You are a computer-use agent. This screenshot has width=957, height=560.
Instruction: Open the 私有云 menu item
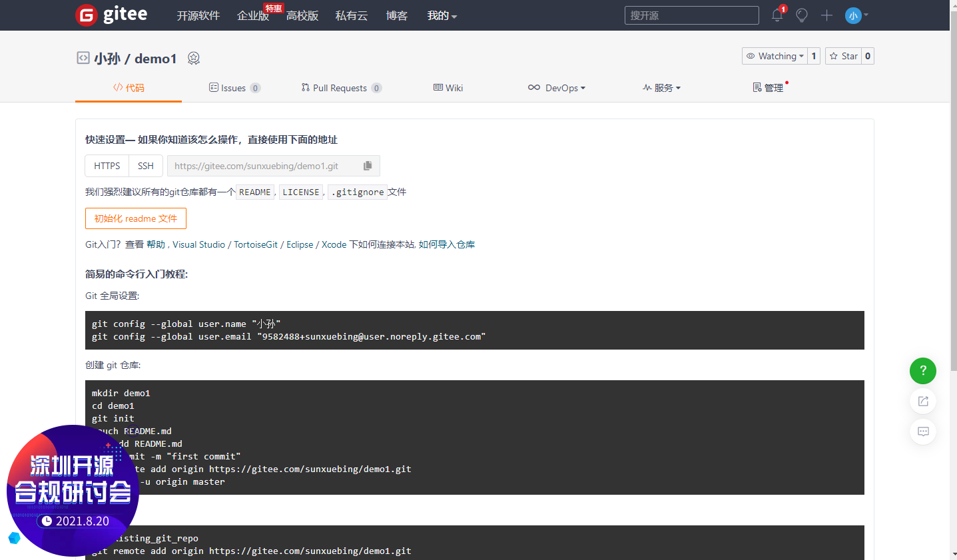pos(352,15)
